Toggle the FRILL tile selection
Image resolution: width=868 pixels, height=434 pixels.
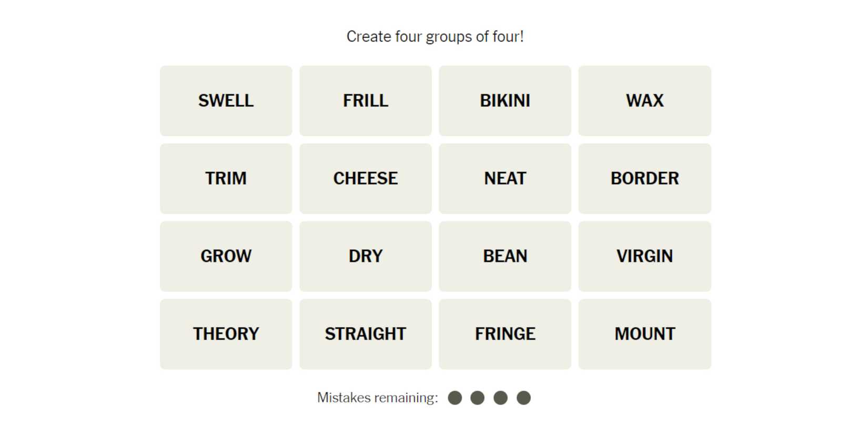(365, 100)
